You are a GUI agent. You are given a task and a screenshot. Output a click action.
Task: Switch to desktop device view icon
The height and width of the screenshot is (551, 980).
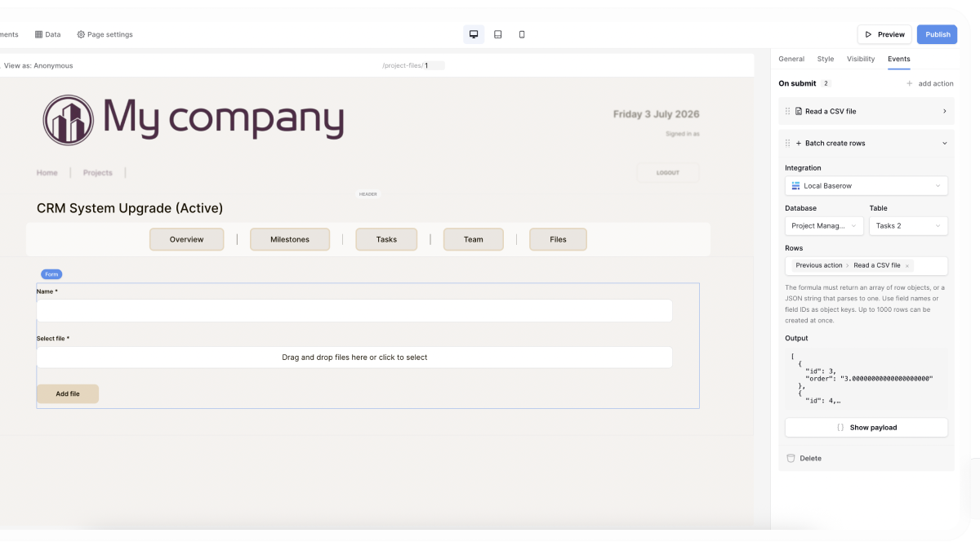474,34
